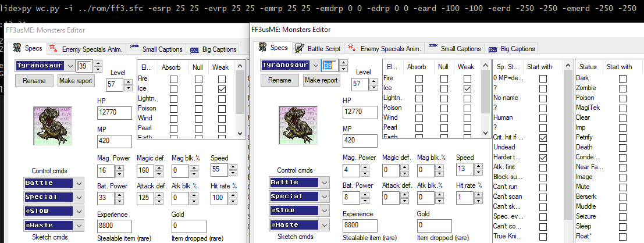644x243 pixels.
Task: Toggle Undead Start with checkbox
Action: pyautogui.click(x=543, y=147)
